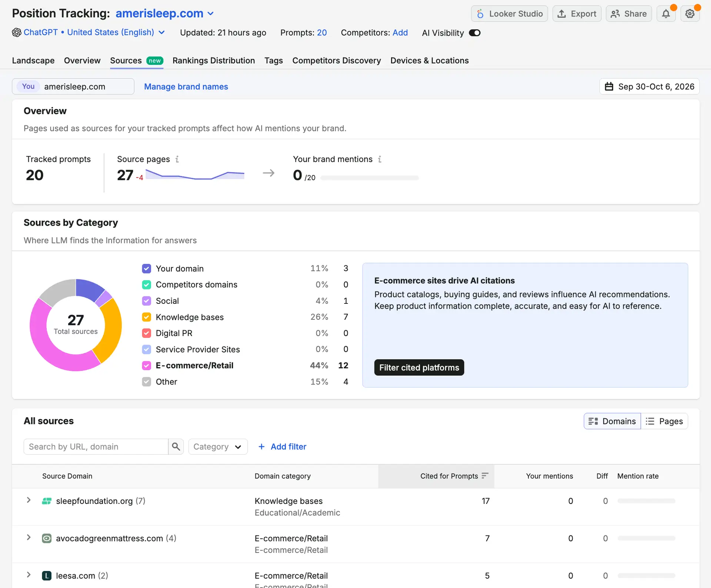Viewport: 711px width, 588px height.
Task: Uncheck the Knowledge bases checkbox
Action: point(146,317)
